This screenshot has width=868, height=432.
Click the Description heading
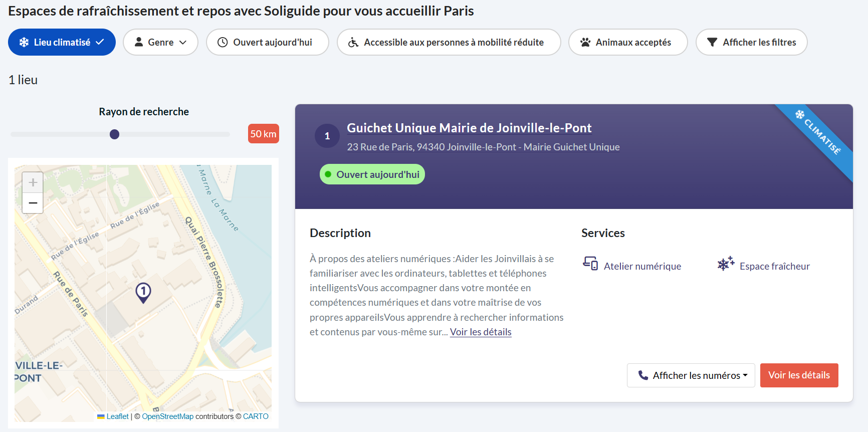340,233
